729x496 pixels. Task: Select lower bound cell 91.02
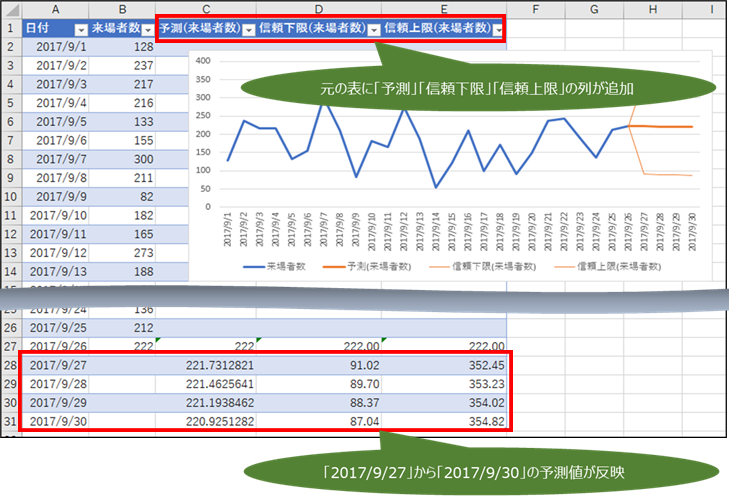(318, 365)
